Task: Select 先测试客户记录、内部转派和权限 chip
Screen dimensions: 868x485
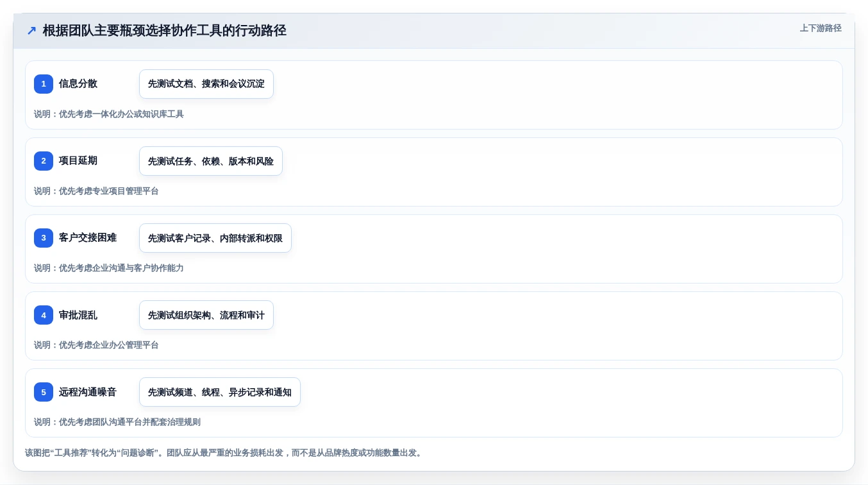Action: pos(215,238)
